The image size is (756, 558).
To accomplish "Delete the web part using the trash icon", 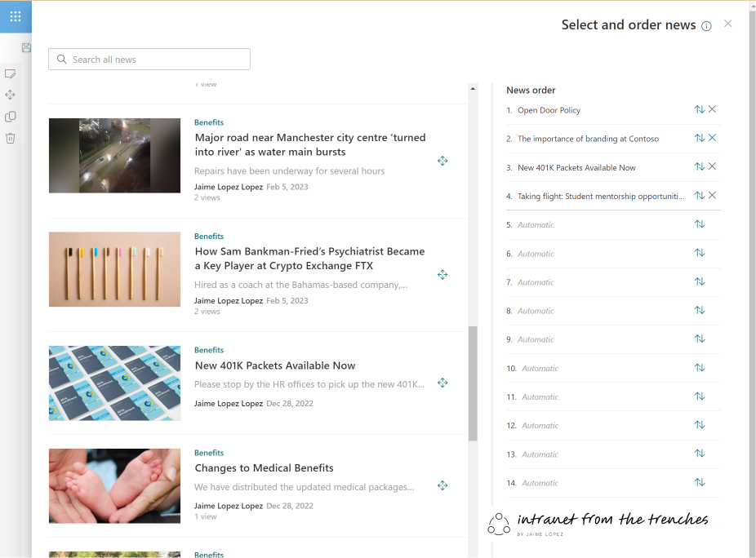I will 11,138.
